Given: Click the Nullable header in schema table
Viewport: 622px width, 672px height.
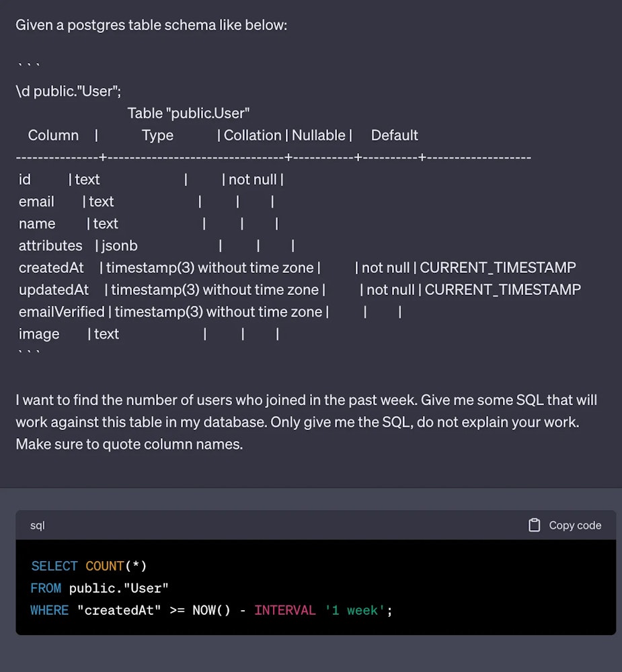Looking at the screenshot, I should [x=318, y=136].
